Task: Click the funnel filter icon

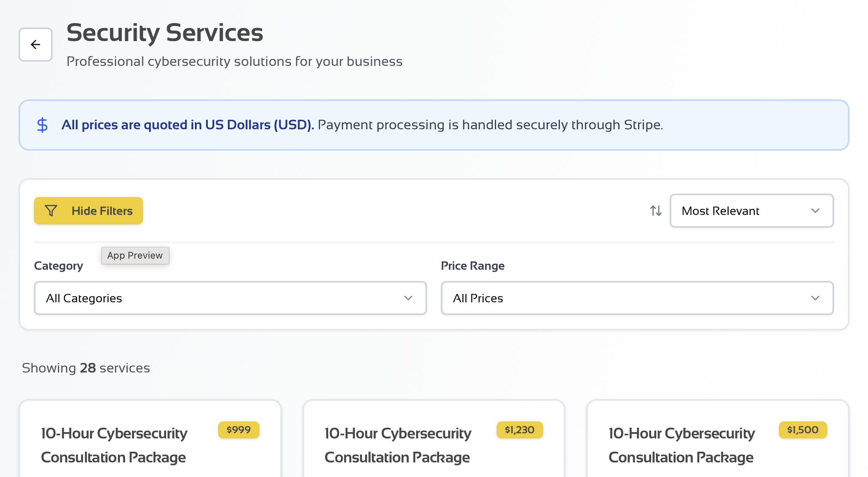Action: 51,211
